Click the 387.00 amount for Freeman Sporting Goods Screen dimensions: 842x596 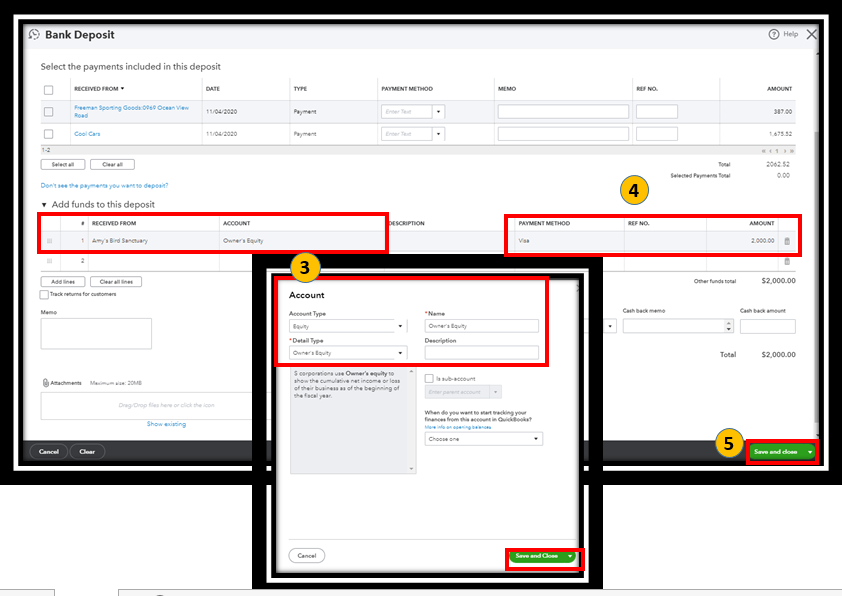pos(782,112)
